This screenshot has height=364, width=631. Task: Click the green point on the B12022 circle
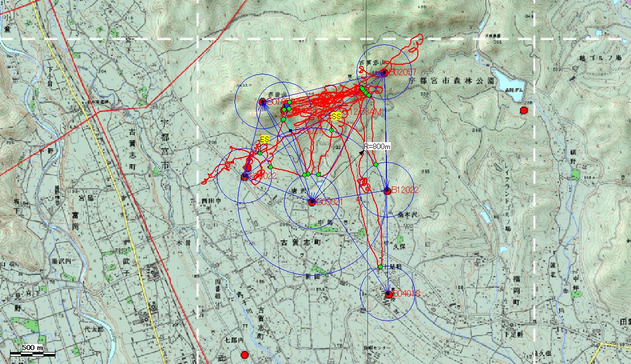point(376,165)
